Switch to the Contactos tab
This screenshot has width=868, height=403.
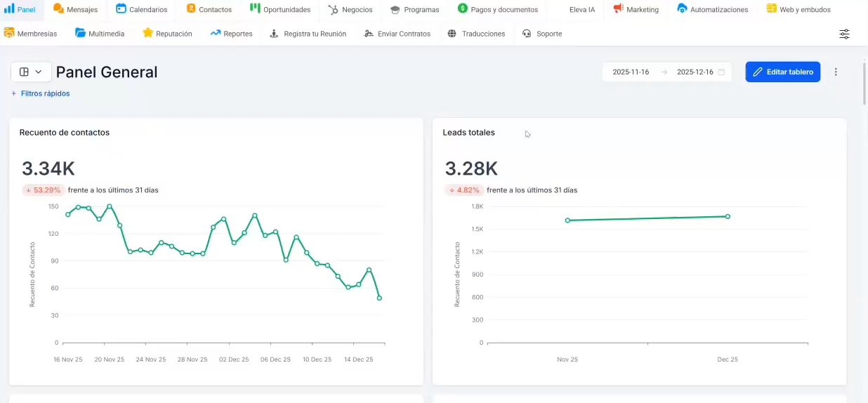209,10
